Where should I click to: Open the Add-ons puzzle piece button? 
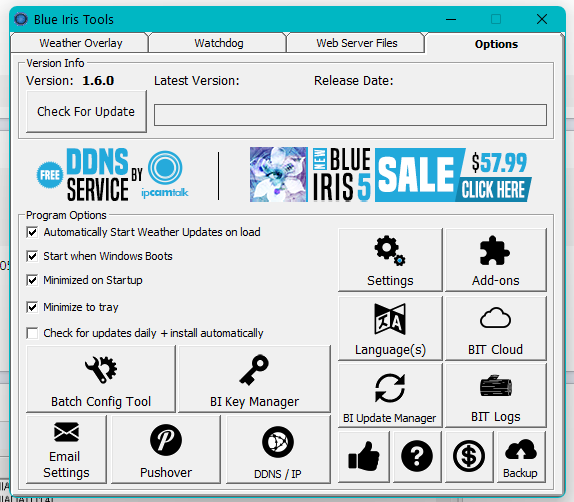coord(496,260)
